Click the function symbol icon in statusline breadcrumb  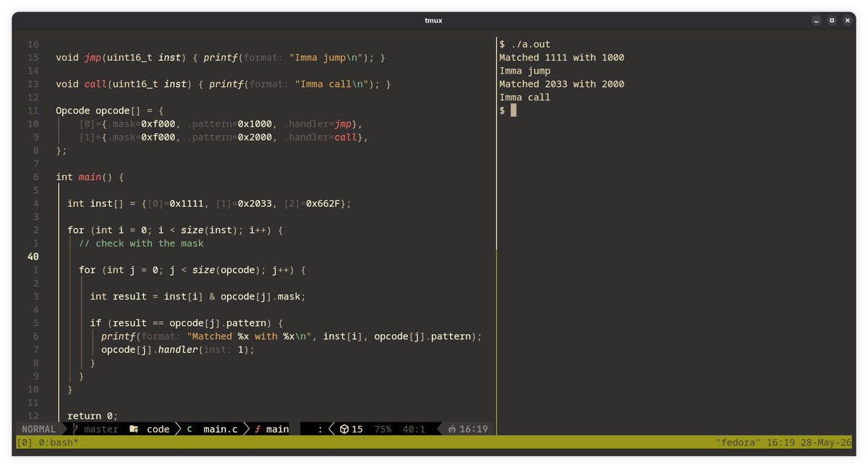click(x=258, y=429)
